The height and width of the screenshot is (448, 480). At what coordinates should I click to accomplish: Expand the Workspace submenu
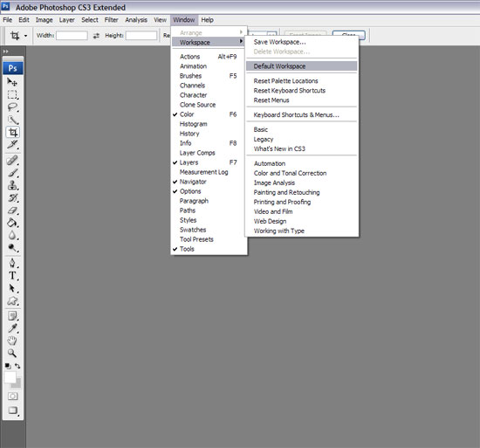209,42
